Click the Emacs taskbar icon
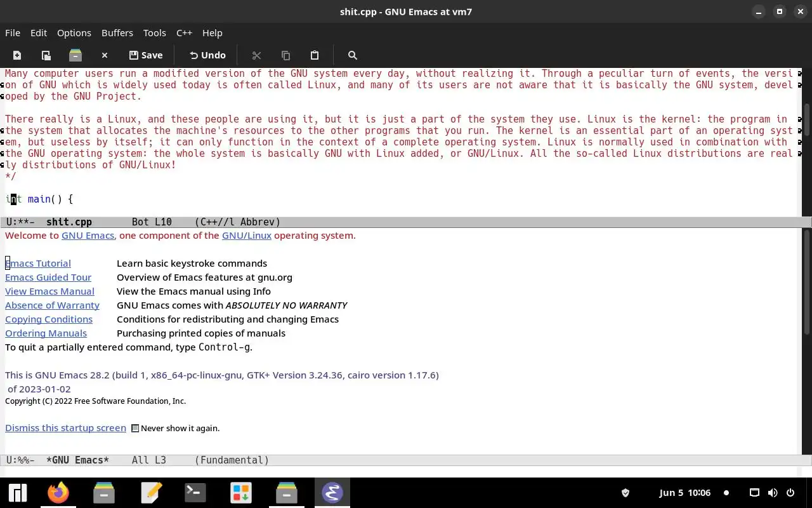The image size is (812, 508). point(332,493)
